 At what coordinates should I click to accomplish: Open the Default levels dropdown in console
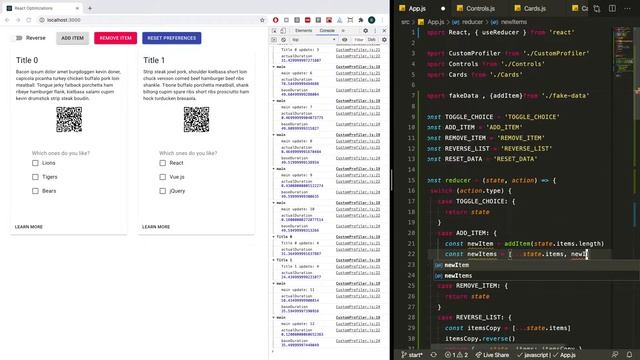(x=371, y=40)
